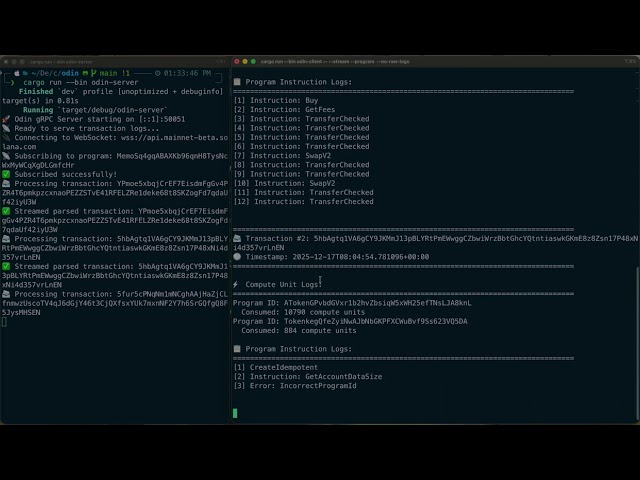The image size is (640, 480).
Task: Click the 'odin' directory in the prompt path
Action: point(70,73)
